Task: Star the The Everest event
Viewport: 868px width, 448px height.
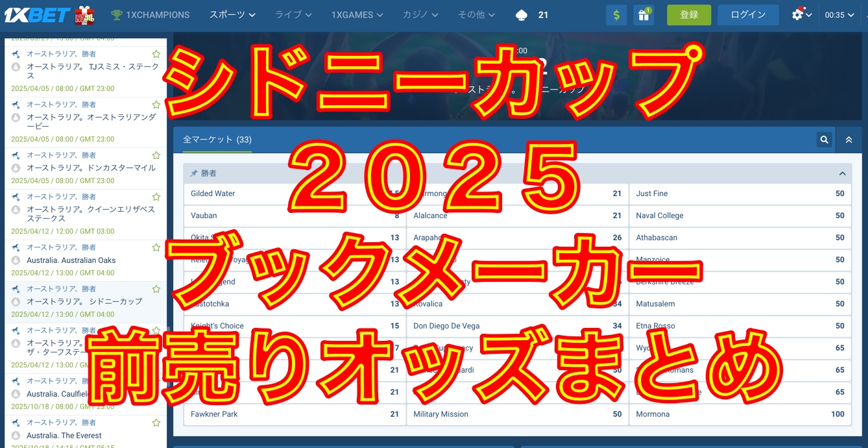Action: click(156, 423)
